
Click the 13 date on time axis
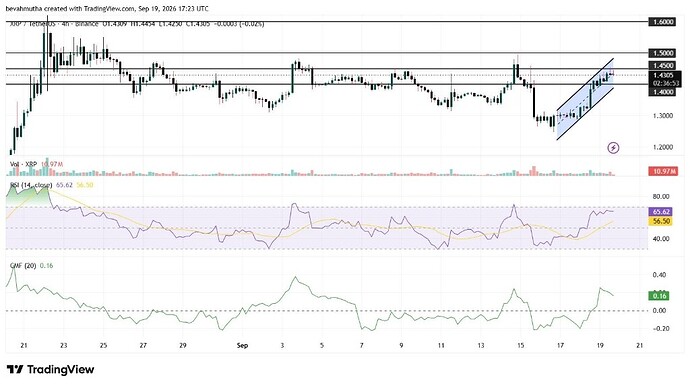click(481, 346)
